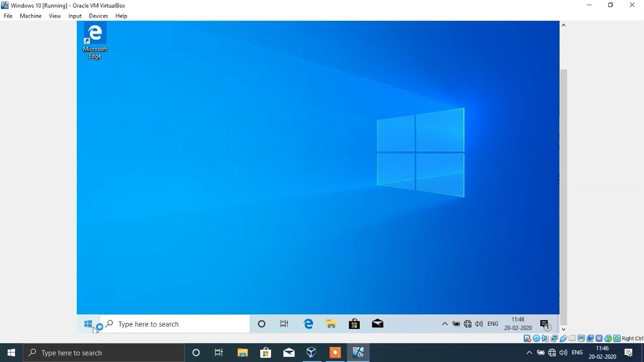Click the guest VM taskbar search box

[175, 324]
